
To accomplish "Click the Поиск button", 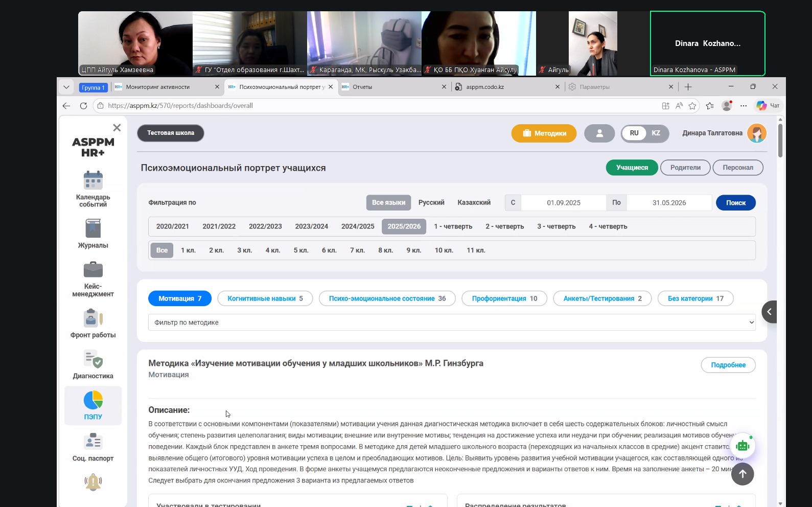I will (x=735, y=203).
